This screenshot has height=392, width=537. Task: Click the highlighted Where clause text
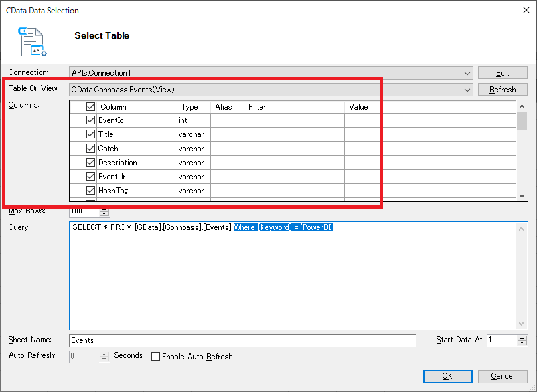[x=284, y=227]
